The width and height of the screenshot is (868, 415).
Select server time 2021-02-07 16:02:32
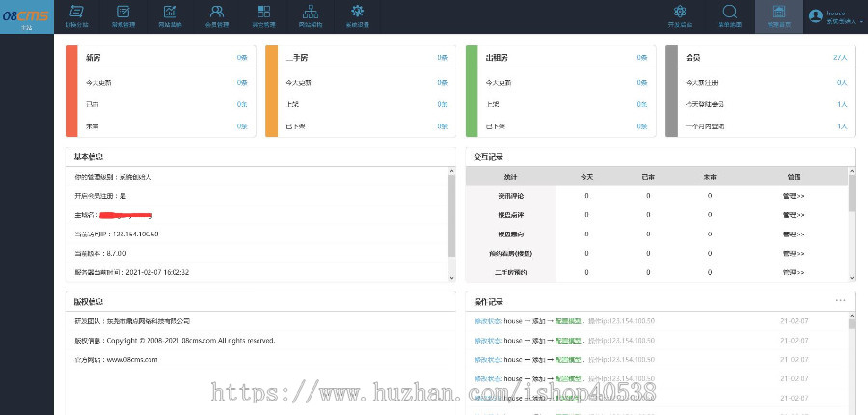158,272
